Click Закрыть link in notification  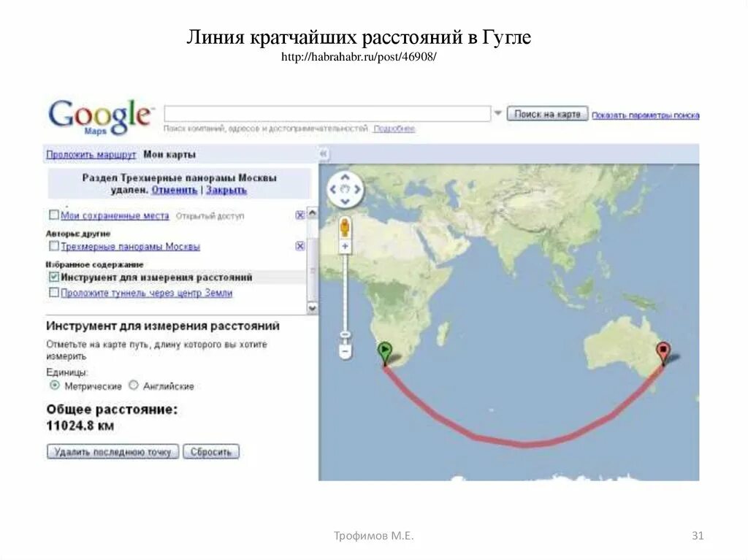tap(226, 190)
